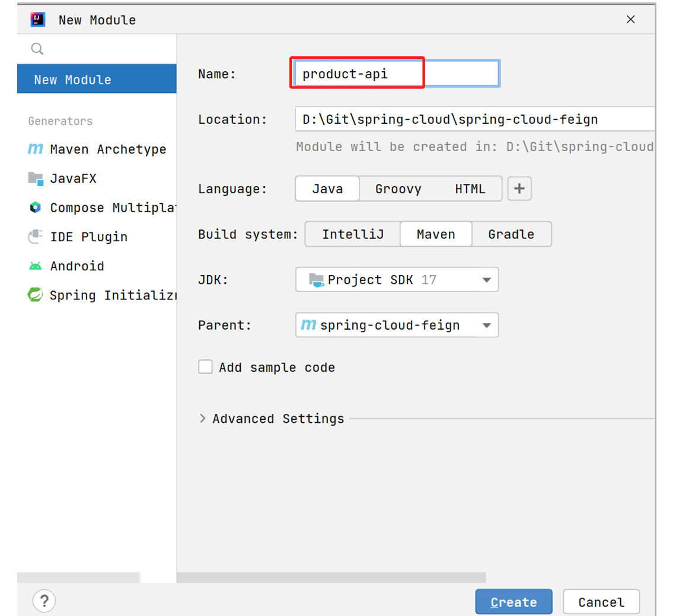Click the search magnifier icon in sidebar
This screenshot has height=616, width=673.
(x=37, y=49)
